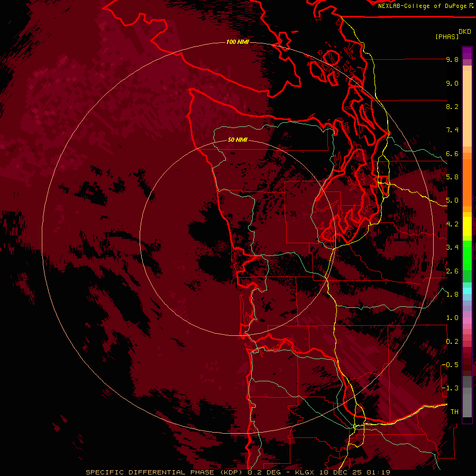The height and width of the screenshot is (476, 476).
Task: Click the 5.0 scale value
Action: 452,200
